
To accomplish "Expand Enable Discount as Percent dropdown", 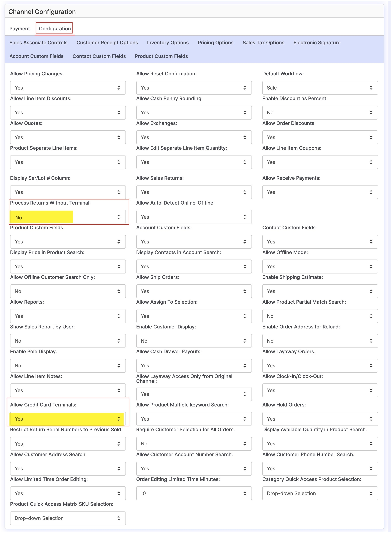I will [x=320, y=113].
